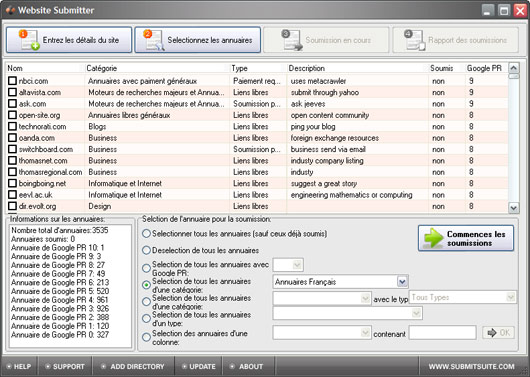Viewport: 530px width, 377px height.
Task: Select radio beside the 'avec le typ' category dropdown
Action: (146, 302)
